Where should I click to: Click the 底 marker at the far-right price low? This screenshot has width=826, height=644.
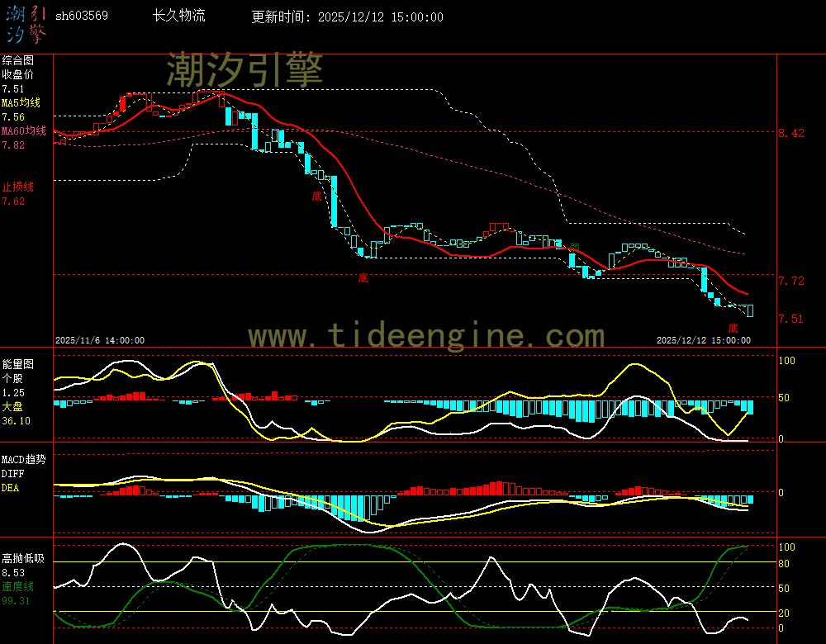[x=732, y=328]
